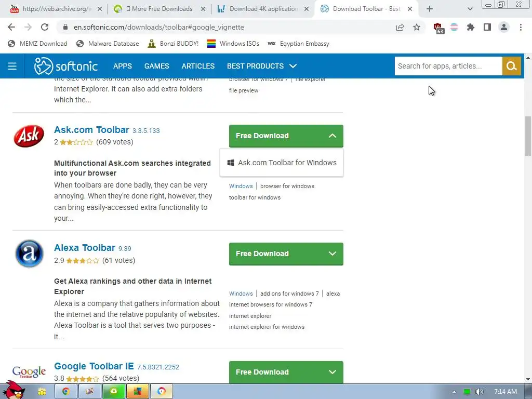Viewport: 532px width, 399px height.
Task: Expand the Google Toolbar IE Free Download dropdown
Action: tap(286, 372)
